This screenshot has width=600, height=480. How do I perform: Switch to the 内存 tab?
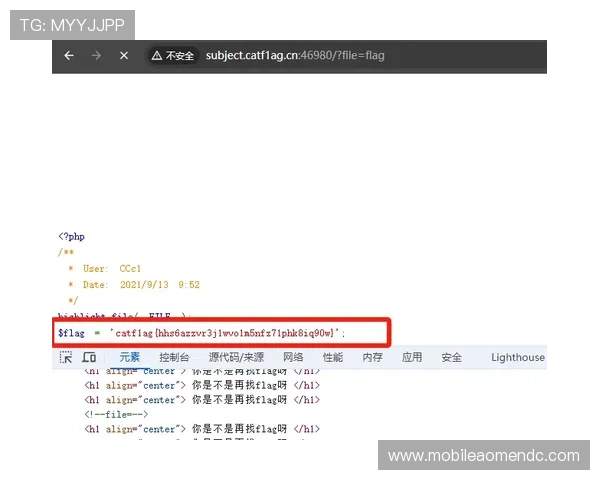tap(372, 357)
